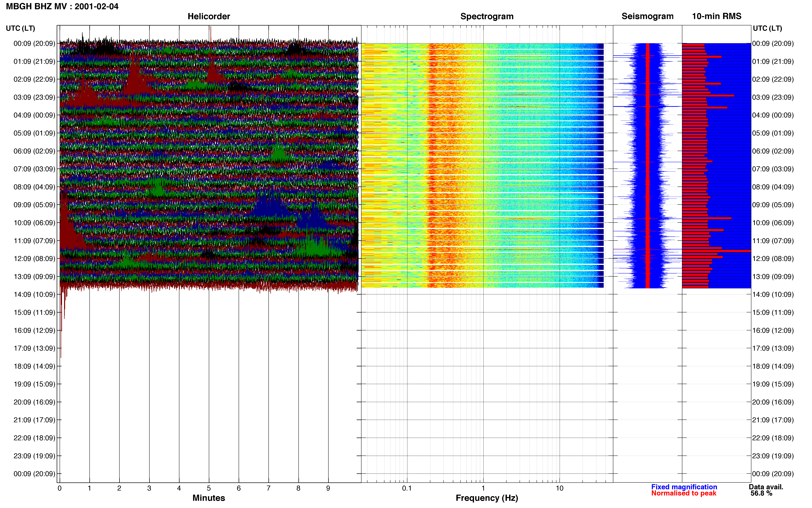Viewport: 812px width, 508px height.
Task: Click right-side time label '10:09 (06:09)'
Action: pos(773,223)
